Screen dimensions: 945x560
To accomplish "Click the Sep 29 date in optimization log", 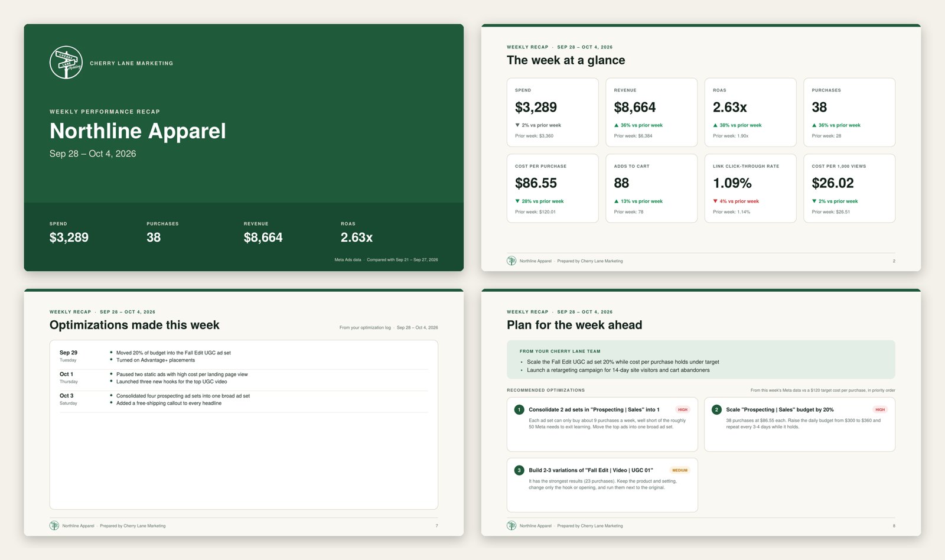I will 69,353.
